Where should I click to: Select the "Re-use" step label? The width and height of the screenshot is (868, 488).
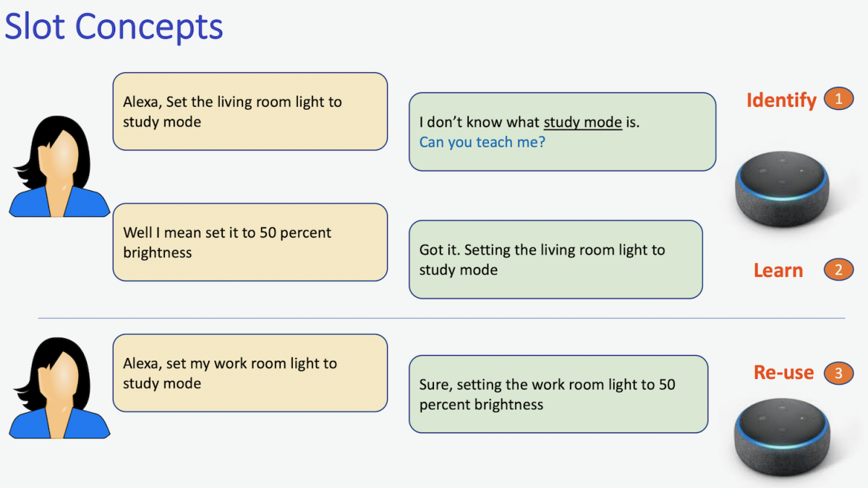coord(783,373)
